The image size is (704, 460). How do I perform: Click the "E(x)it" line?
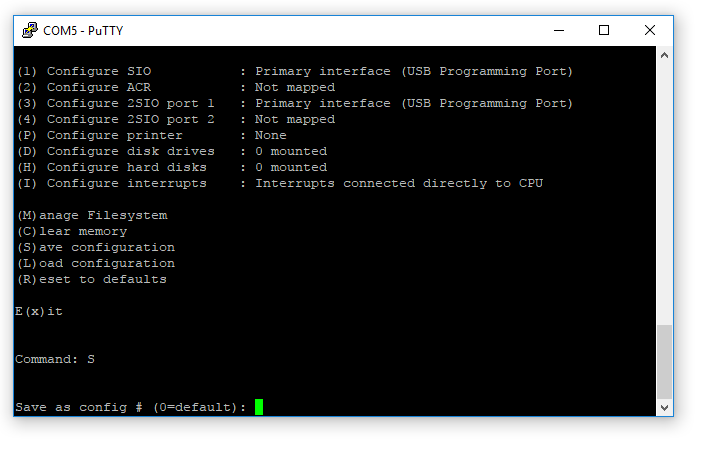(x=39, y=311)
